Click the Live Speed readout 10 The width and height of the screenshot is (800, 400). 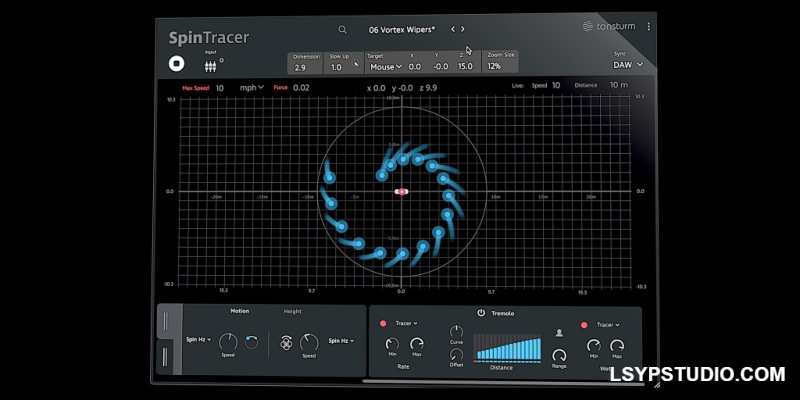pos(556,85)
